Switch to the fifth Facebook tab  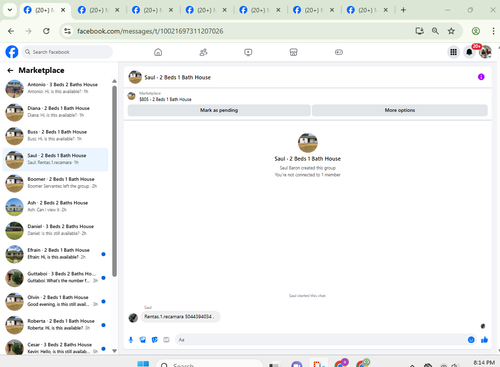260,10
